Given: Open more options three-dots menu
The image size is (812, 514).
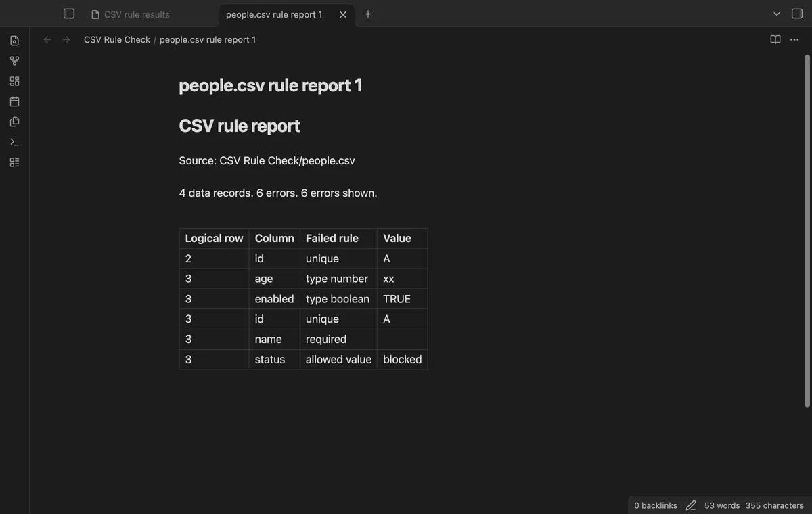Looking at the screenshot, I should pyautogui.click(x=794, y=40).
